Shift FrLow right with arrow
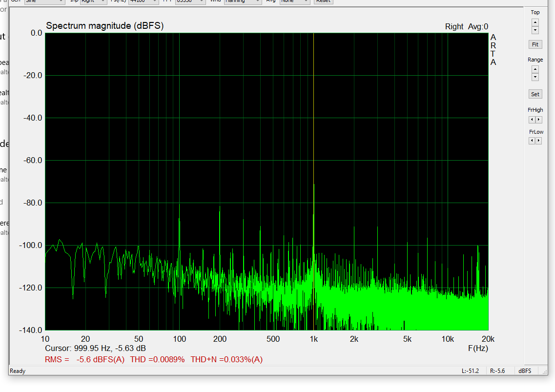Viewport: 555px width, 392px height. [x=539, y=141]
